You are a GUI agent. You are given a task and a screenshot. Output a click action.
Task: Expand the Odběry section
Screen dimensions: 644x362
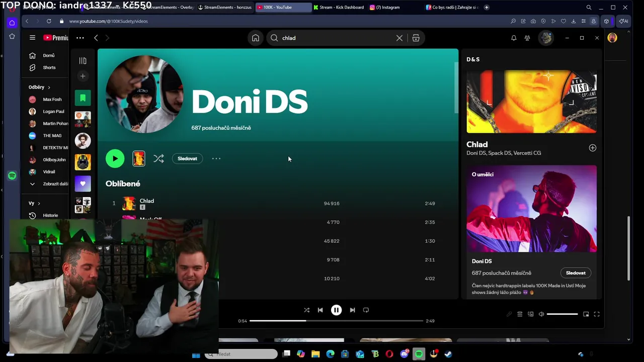[x=39, y=87]
